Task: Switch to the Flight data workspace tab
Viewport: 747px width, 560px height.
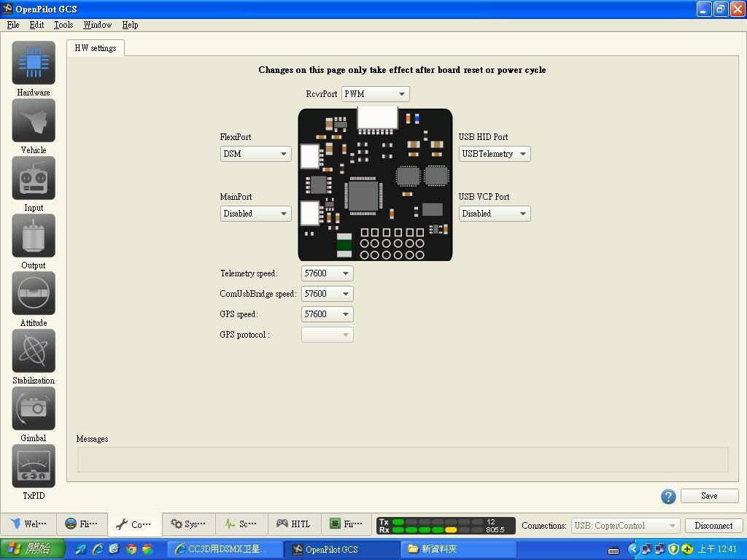Action: (82, 524)
